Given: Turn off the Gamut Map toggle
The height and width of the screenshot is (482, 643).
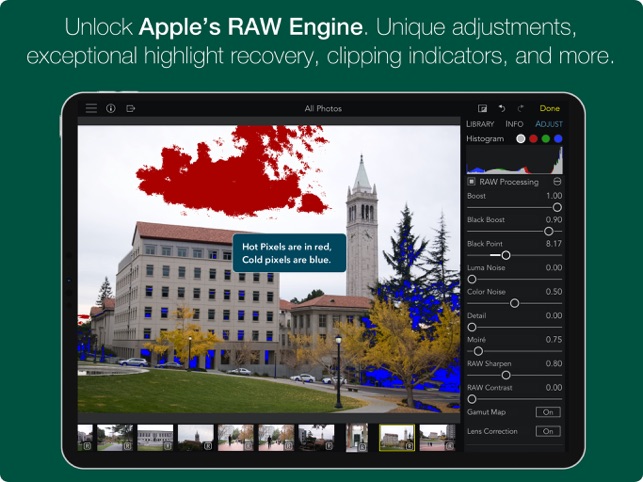Looking at the screenshot, I should pyautogui.click(x=548, y=412).
